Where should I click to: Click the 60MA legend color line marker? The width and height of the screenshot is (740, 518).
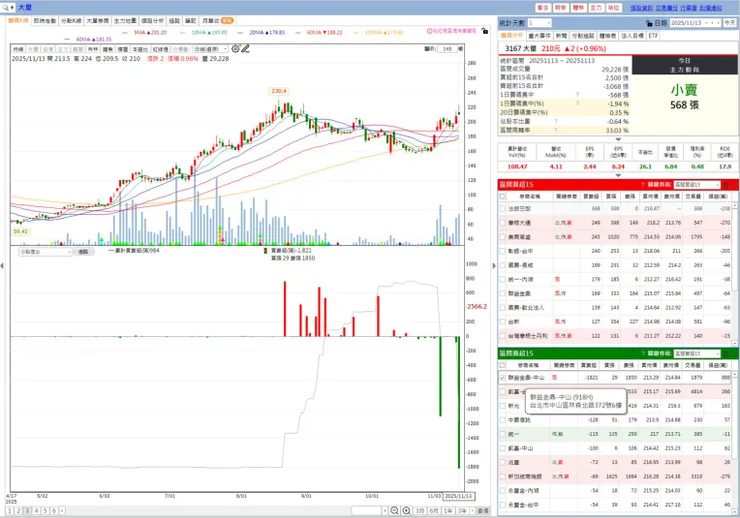point(298,33)
